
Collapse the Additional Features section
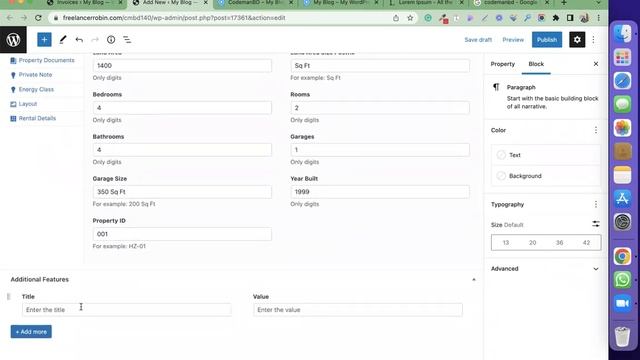474,280
